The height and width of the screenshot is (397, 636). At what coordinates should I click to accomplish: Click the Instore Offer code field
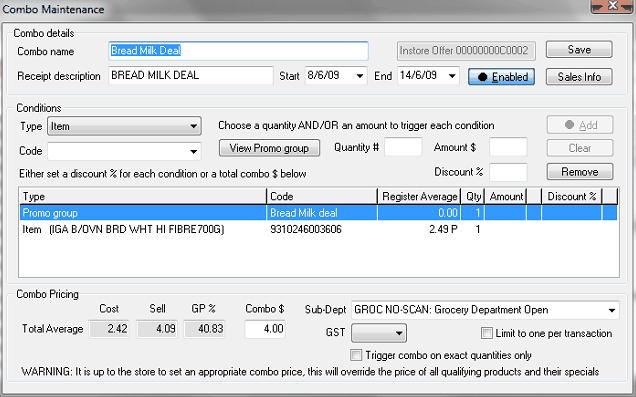coord(466,51)
